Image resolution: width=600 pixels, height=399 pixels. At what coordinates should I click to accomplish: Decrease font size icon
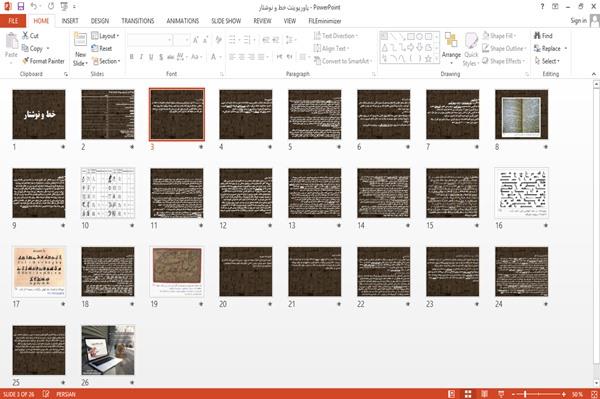205,40
